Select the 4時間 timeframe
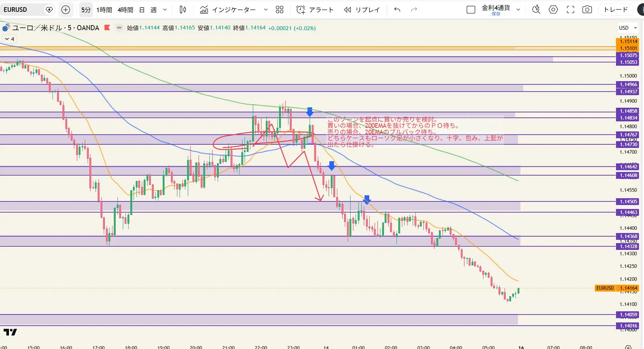The height and width of the screenshot is (349, 644). click(125, 10)
